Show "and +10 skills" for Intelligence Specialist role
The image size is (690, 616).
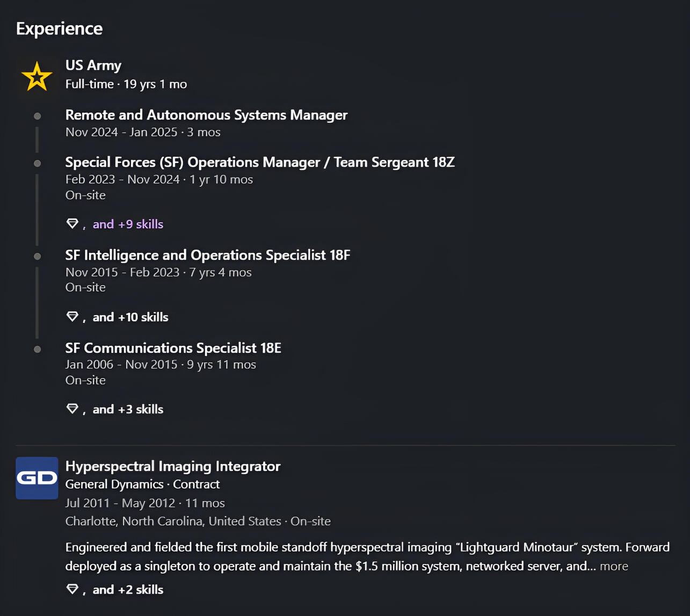(130, 317)
